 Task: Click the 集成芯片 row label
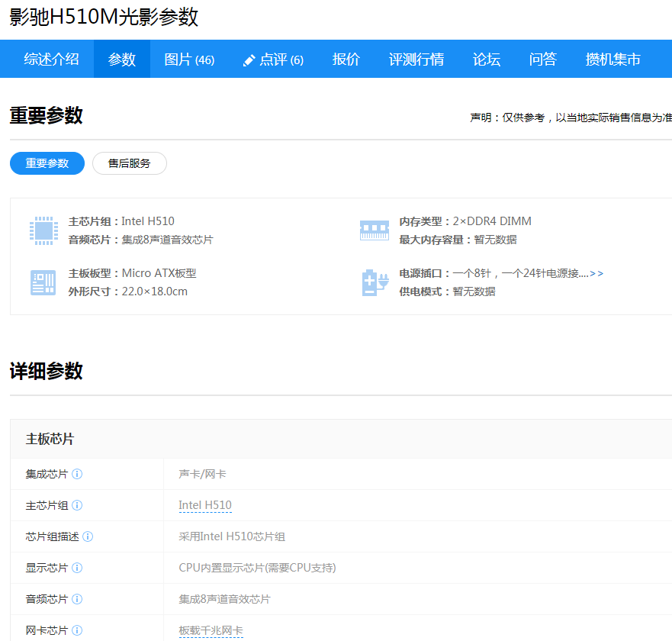pos(47,474)
